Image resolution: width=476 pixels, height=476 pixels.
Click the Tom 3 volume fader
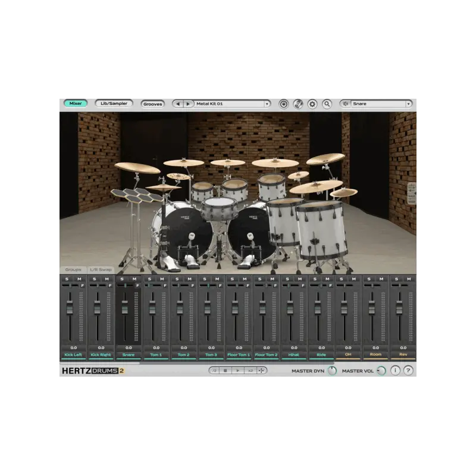(208, 307)
